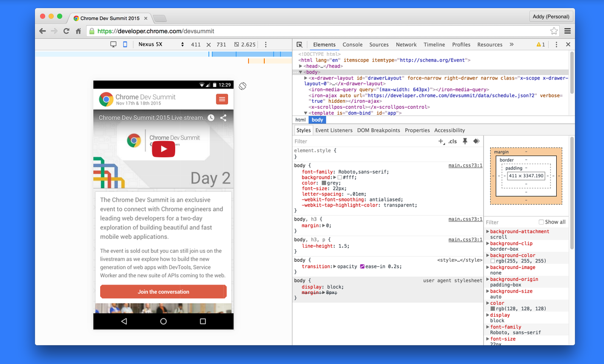Open the DOM Breakpoints sidebar tab
The image size is (604, 364).
pos(379,130)
